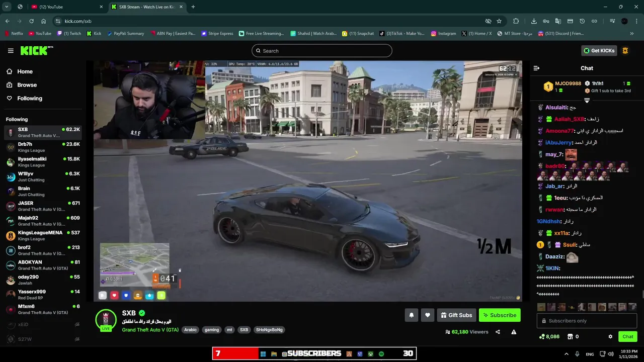644x362 pixels.
Task: Toggle follow heart for SXB
Action: (427, 315)
